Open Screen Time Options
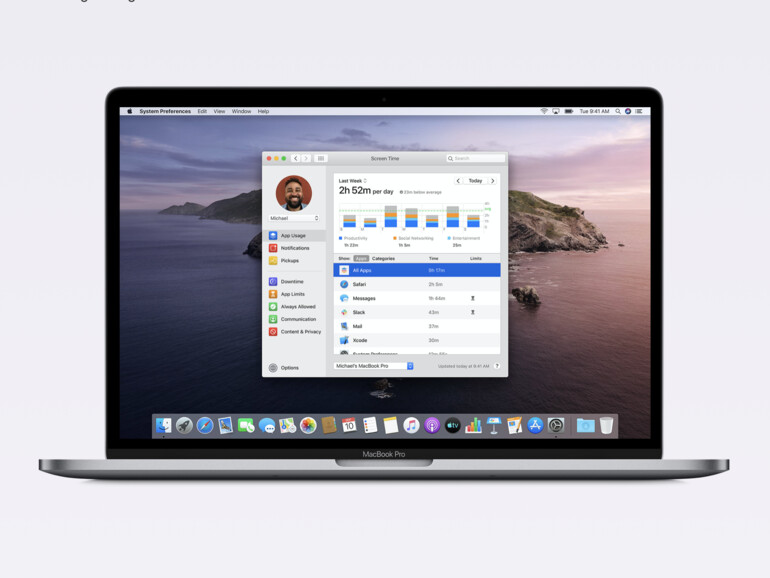Screen dimensions: 770x578 (x=284, y=368)
